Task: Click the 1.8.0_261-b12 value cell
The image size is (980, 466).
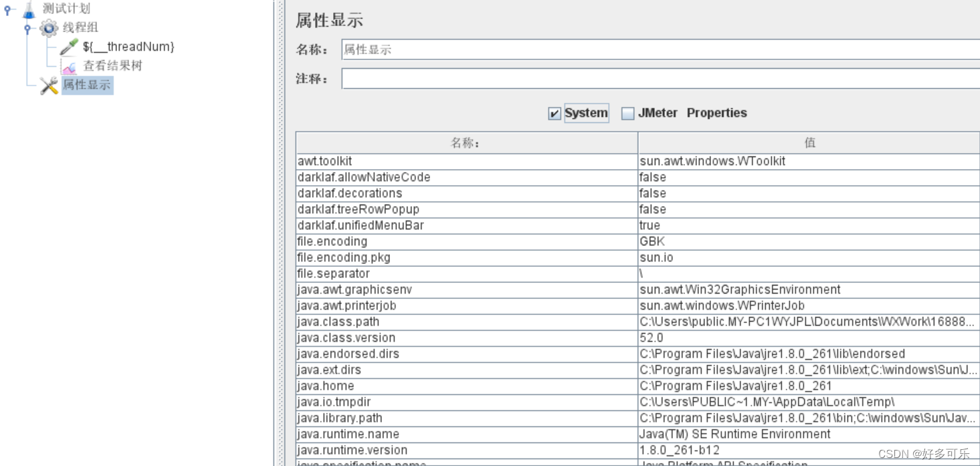Action: click(x=809, y=450)
